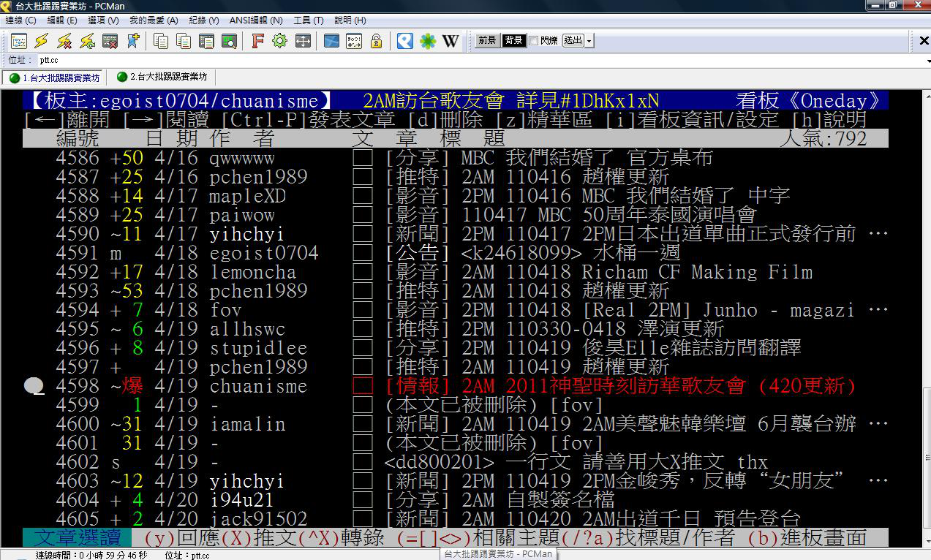Open the 我的最愛 (A) favorites menu
Image resolution: width=931 pixels, height=560 pixels.
click(x=154, y=20)
